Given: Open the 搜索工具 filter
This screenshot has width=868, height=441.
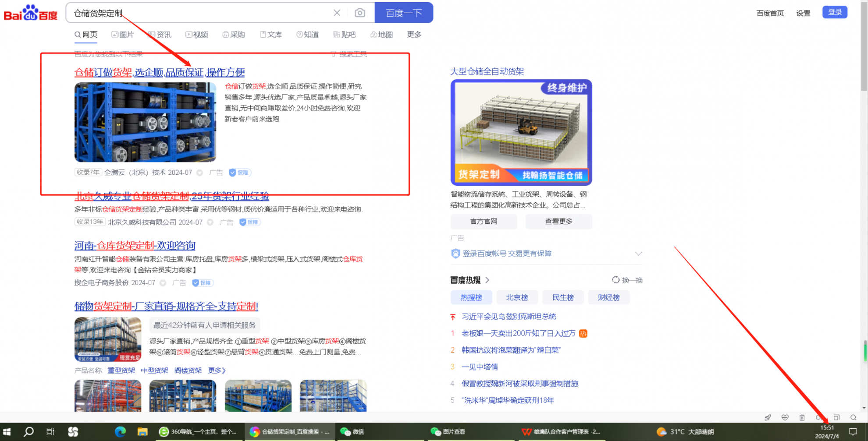Looking at the screenshot, I should pos(349,54).
